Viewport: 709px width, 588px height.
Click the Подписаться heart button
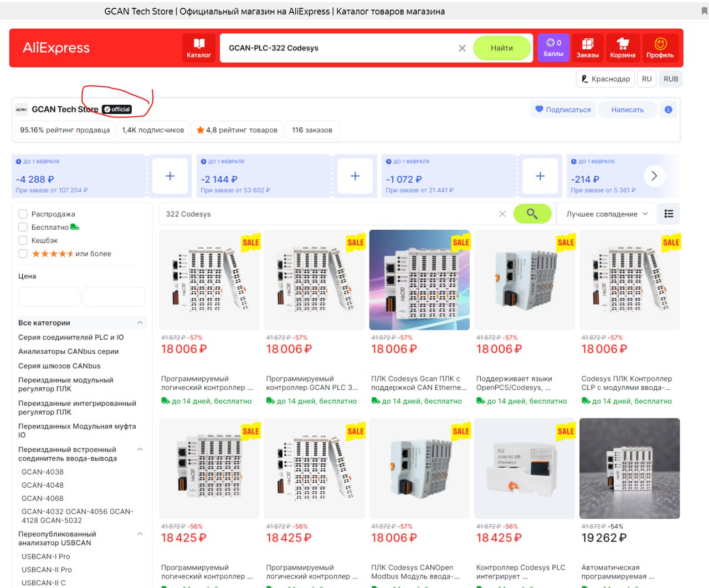(x=563, y=110)
